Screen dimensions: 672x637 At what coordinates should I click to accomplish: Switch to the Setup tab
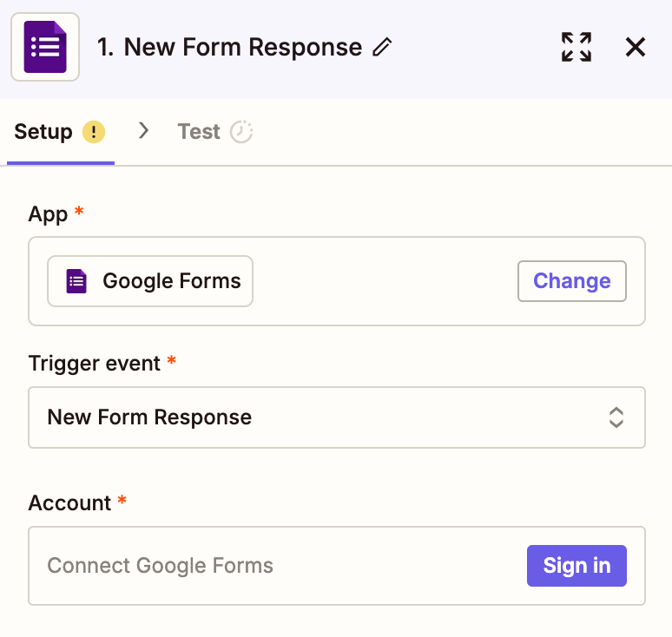(43, 132)
